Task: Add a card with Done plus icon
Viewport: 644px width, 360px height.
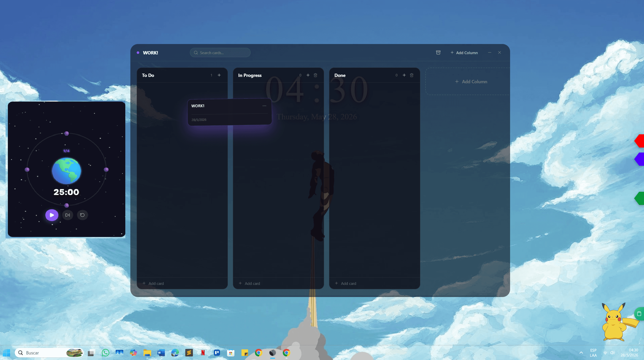Action: [404, 75]
